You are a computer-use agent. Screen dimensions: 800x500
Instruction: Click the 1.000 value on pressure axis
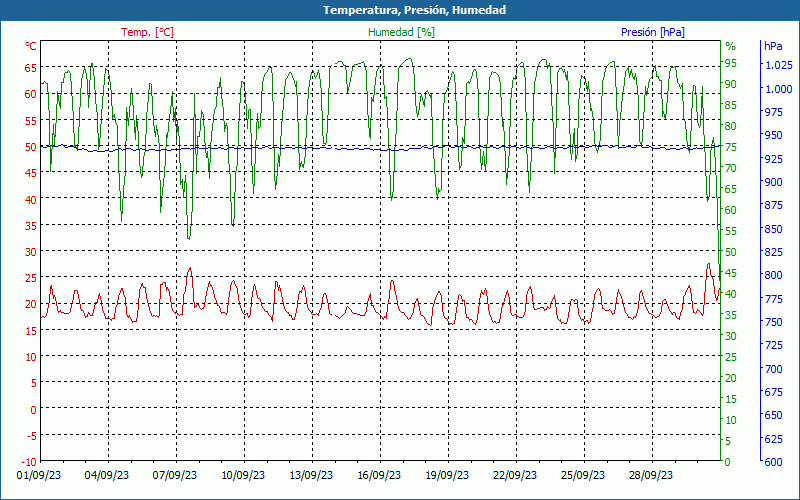[779, 89]
